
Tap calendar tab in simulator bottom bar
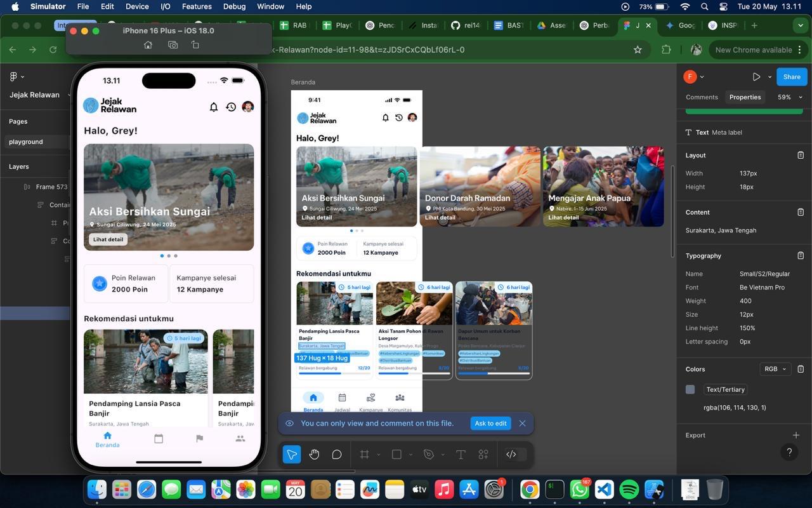point(159,439)
